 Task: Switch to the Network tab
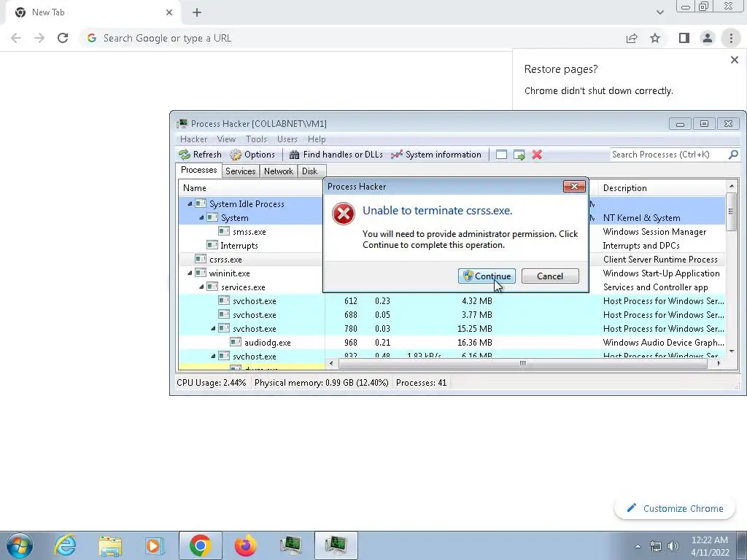click(279, 171)
